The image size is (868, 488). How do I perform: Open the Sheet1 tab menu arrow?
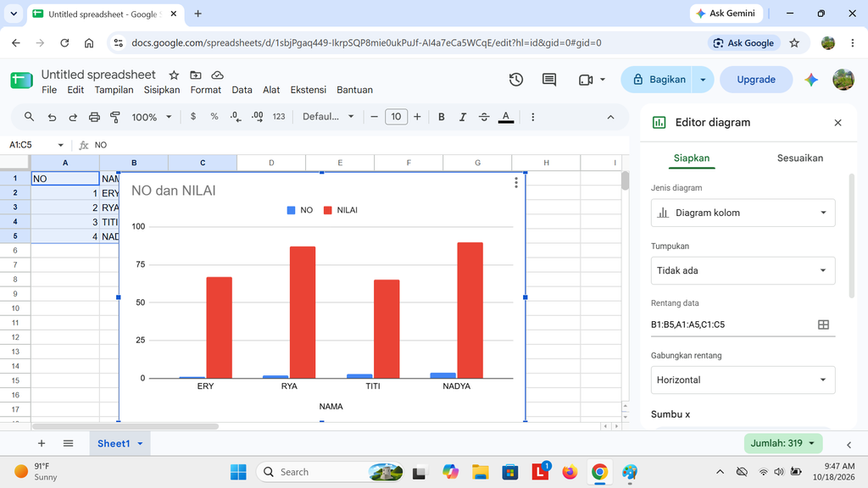[x=140, y=444]
